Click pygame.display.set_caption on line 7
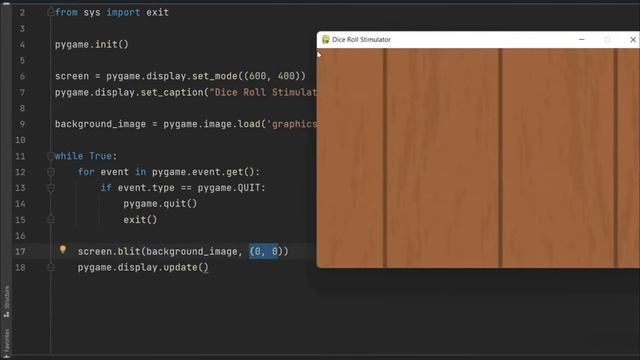Viewport: 640px width, 360px height. [129, 92]
